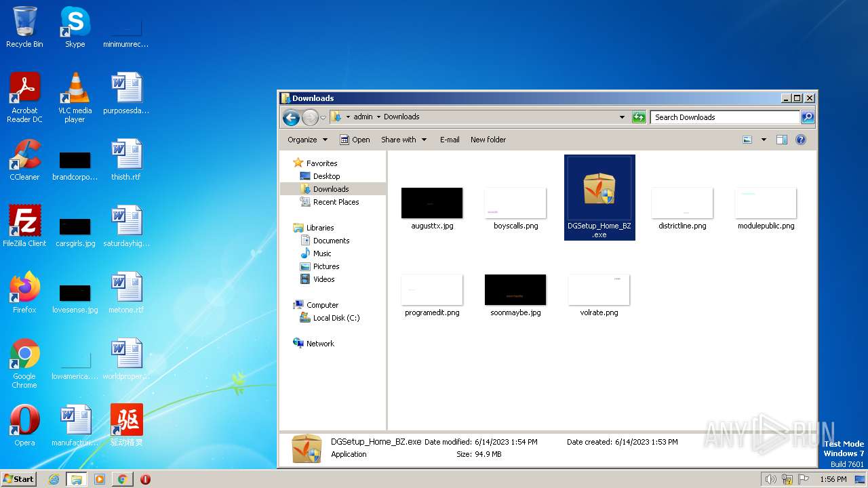Viewport: 868px width, 488px height.
Task: Open Explorer help button
Action: [801, 140]
